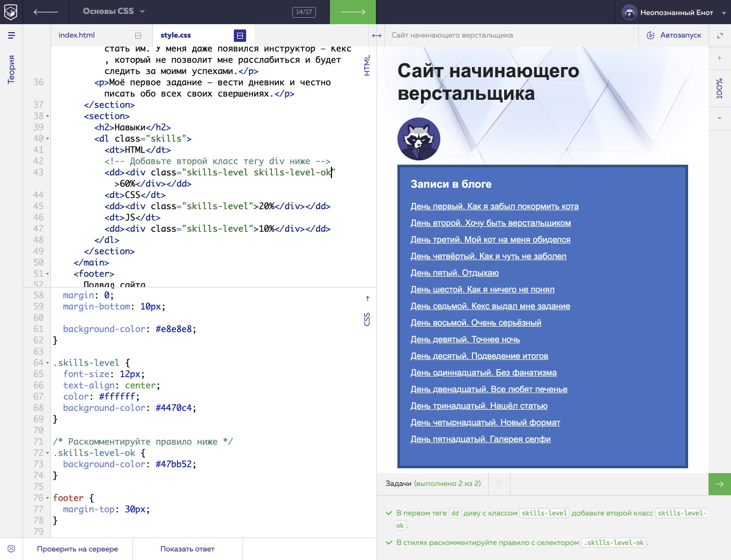Toggle split view on style.css tab

pos(240,35)
